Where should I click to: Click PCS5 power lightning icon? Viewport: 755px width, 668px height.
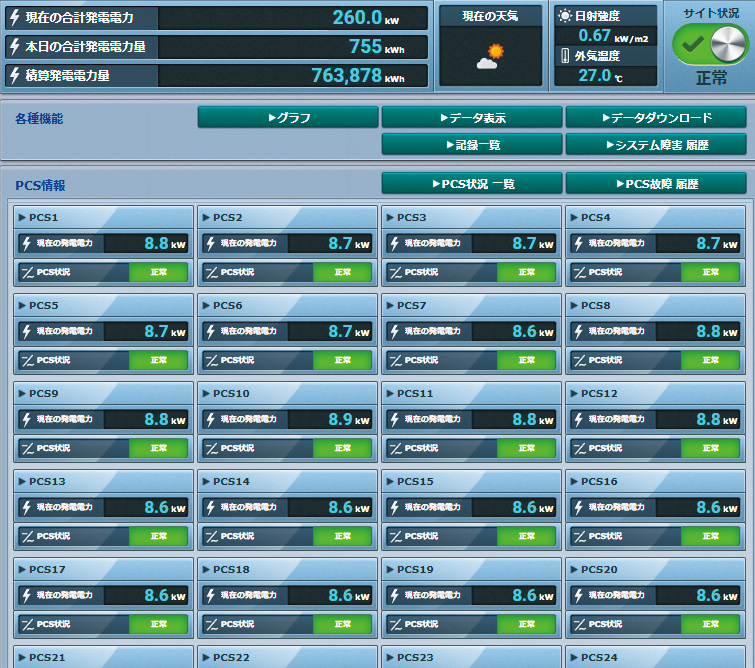[x=26, y=331]
